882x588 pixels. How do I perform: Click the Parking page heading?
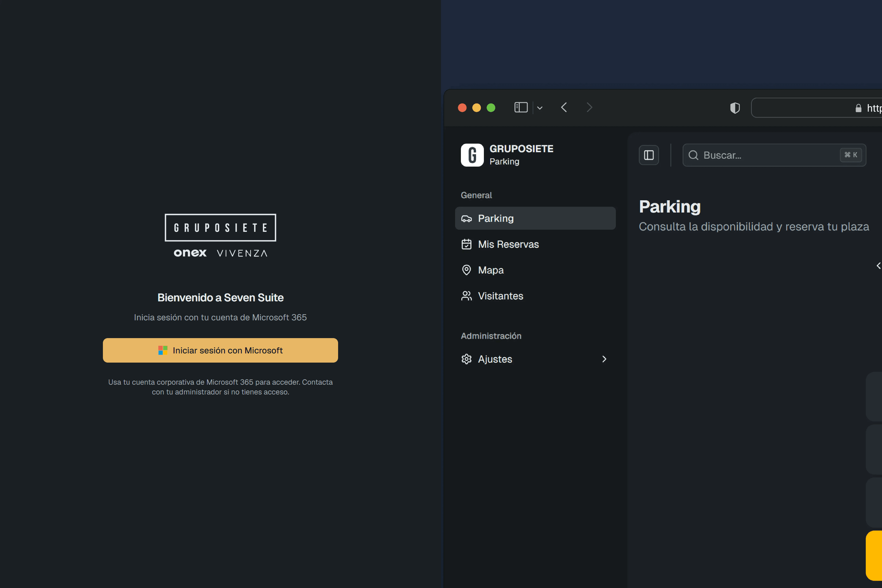pos(670,207)
